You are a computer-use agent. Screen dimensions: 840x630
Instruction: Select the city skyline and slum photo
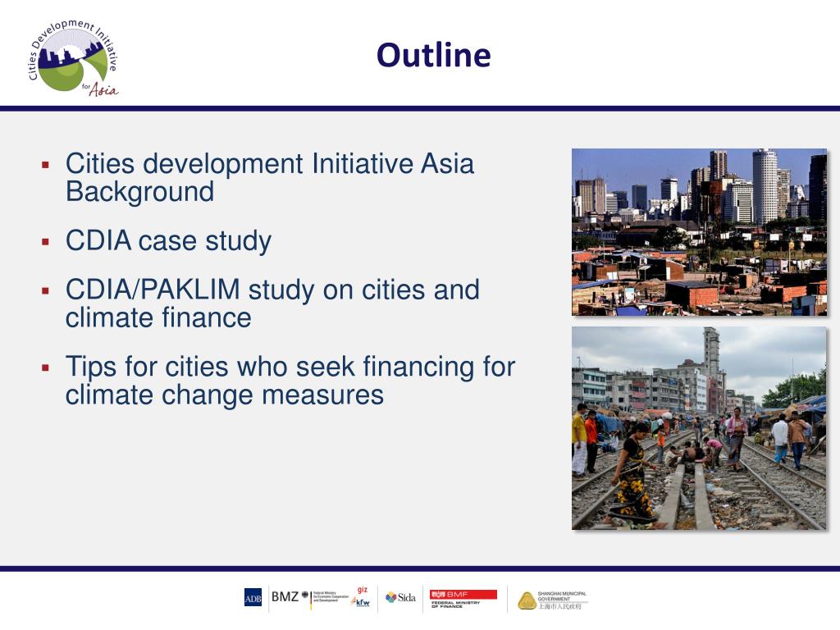point(699,232)
